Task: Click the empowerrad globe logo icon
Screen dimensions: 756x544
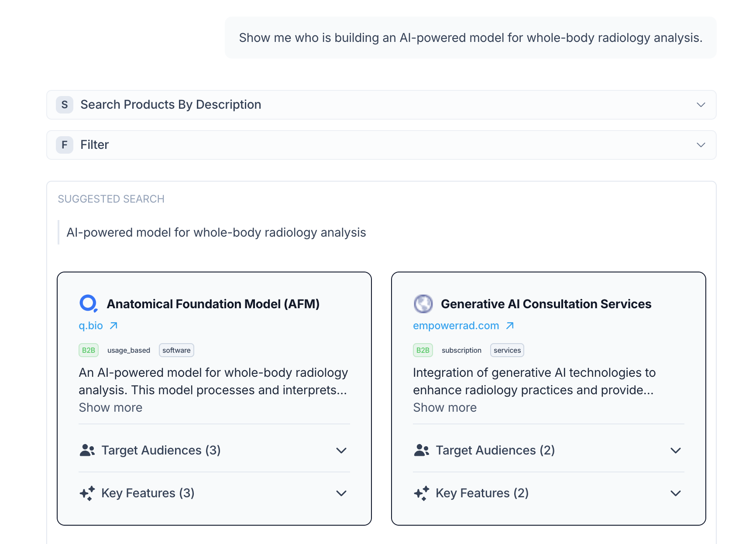Action: 423,303
